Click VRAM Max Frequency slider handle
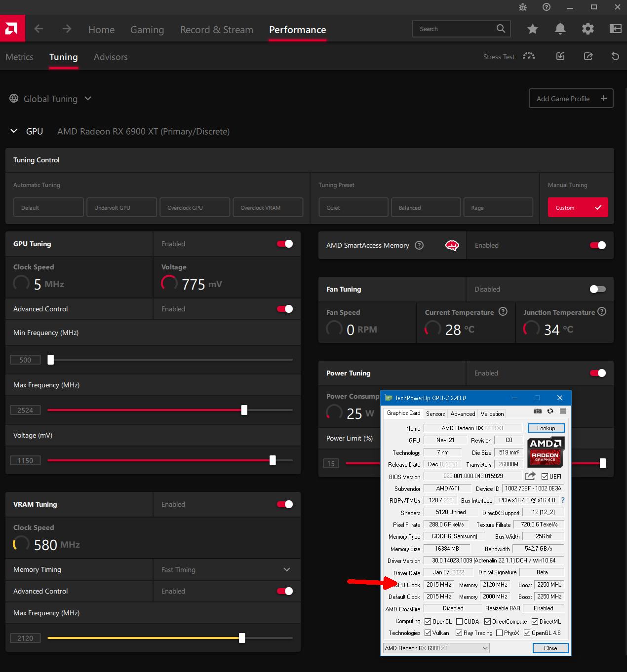This screenshot has width=627, height=672. pos(241,638)
